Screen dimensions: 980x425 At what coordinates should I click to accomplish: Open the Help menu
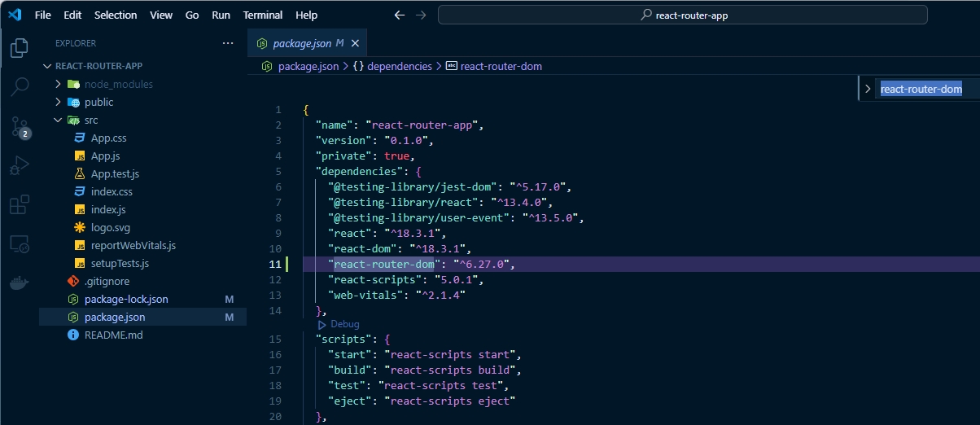[x=307, y=15]
